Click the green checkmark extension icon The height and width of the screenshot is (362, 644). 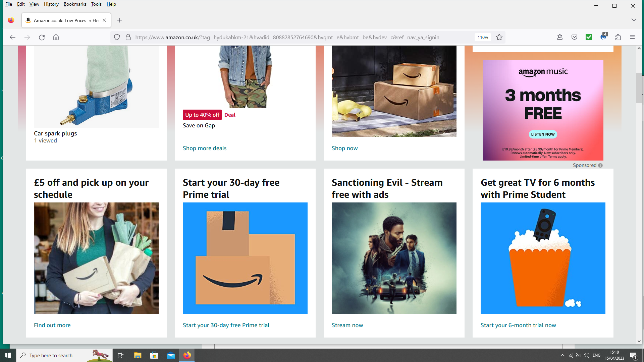(x=589, y=37)
